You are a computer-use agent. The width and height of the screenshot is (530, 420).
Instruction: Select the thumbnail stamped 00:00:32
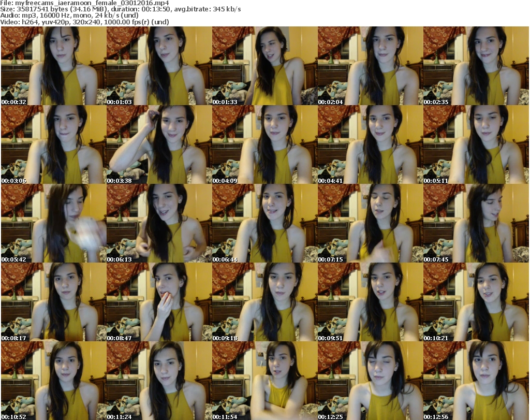(x=53, y=66)
